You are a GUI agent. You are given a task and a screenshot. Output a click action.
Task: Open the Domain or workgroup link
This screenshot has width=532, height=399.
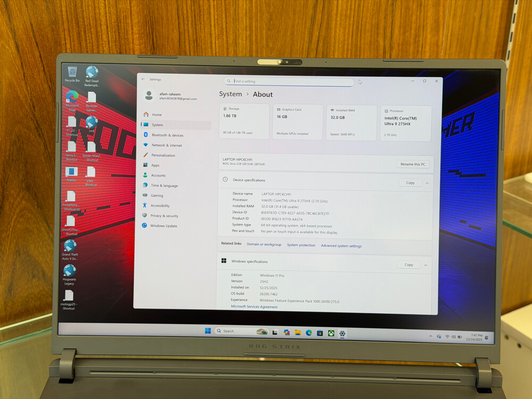tap(264, 244)
